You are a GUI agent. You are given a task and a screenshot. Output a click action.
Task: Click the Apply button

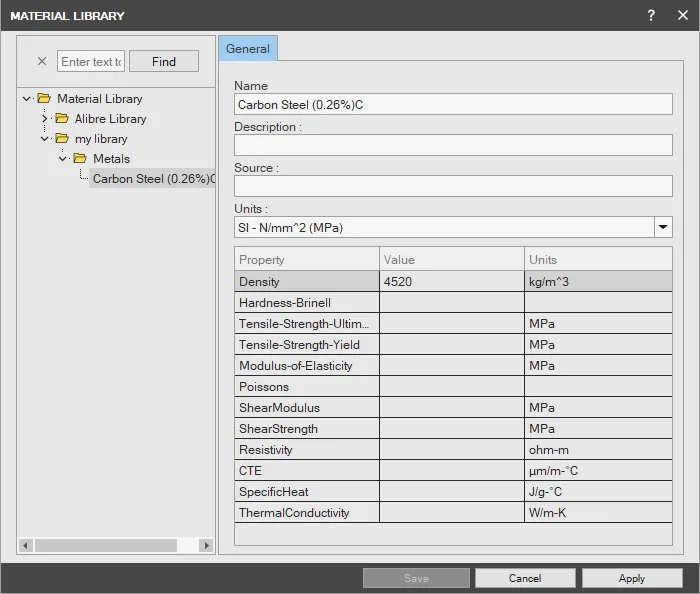[632, 578]
